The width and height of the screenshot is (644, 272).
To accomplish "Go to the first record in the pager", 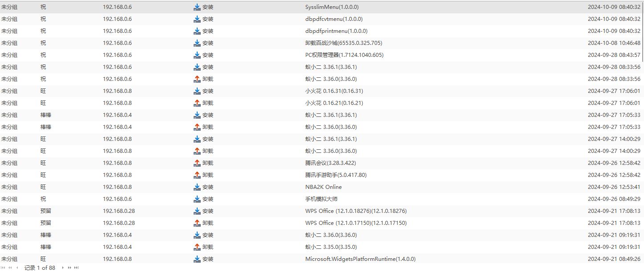I will 3,268.
